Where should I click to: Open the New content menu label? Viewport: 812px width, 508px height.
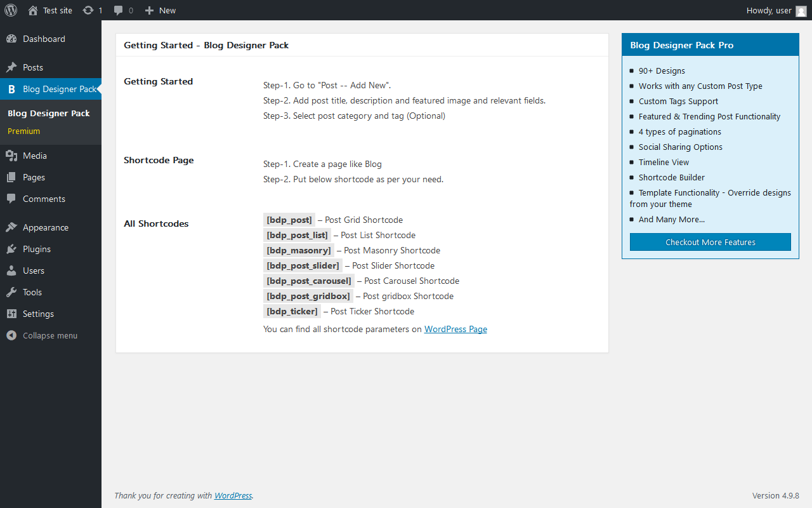click(167, 10)
